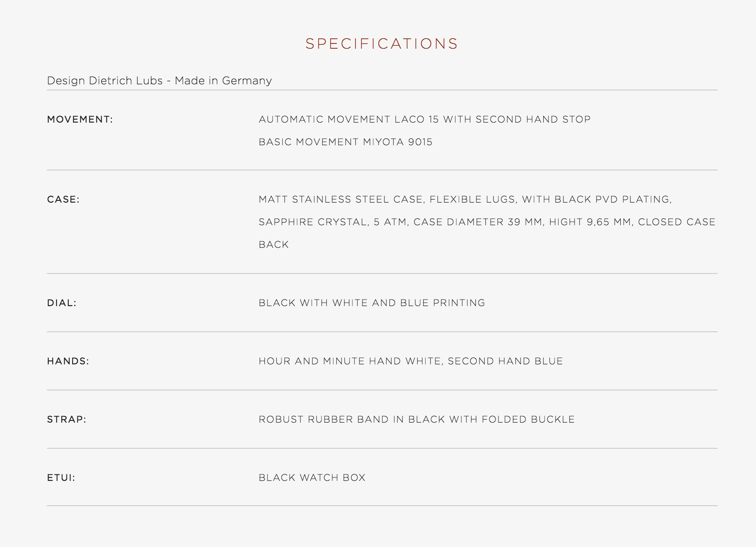This screenshot has width=756, height=547.
Task: Click black with white and blue printing
Action: coord(372,303)
